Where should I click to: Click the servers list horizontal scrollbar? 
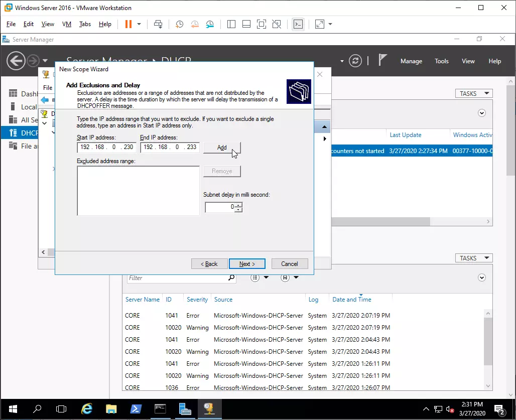tap(380, 222)
